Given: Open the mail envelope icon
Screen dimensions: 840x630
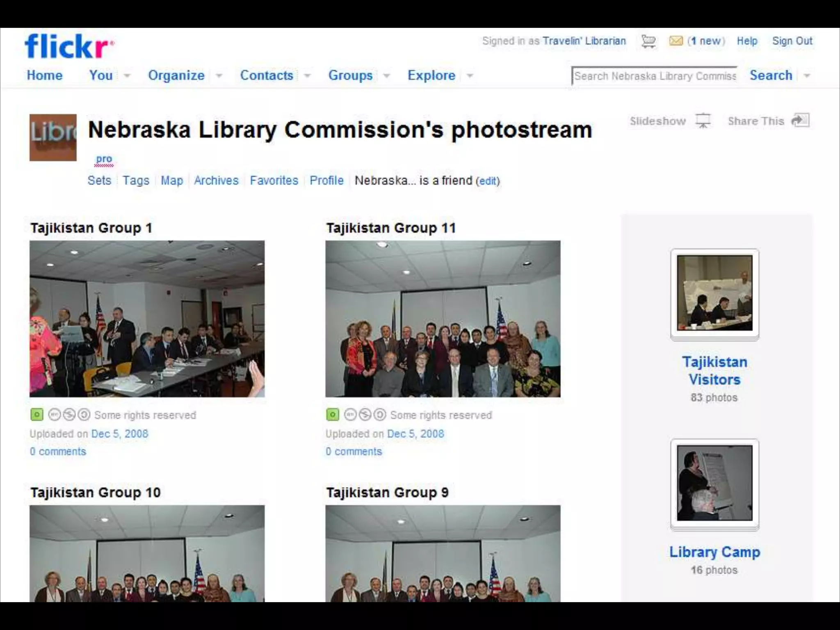Looking at the screenshot, I should tap(676, 41).
